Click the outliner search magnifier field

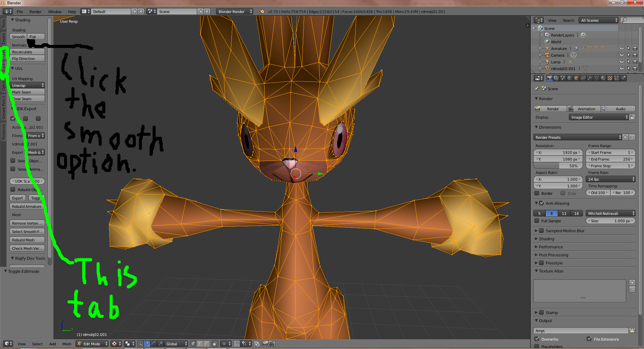632,20
